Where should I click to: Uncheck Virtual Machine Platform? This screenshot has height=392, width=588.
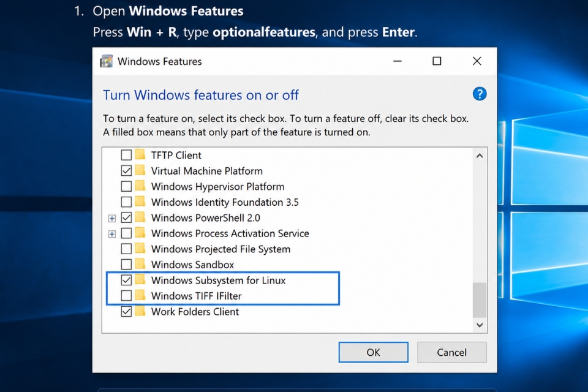pos(126,171)
